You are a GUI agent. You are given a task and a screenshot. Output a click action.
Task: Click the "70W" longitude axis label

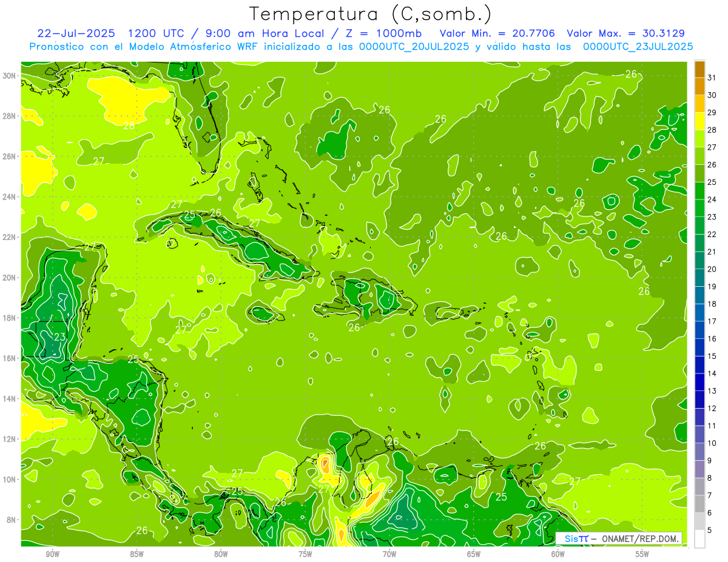pyautogui.click(x=389, y=555)
